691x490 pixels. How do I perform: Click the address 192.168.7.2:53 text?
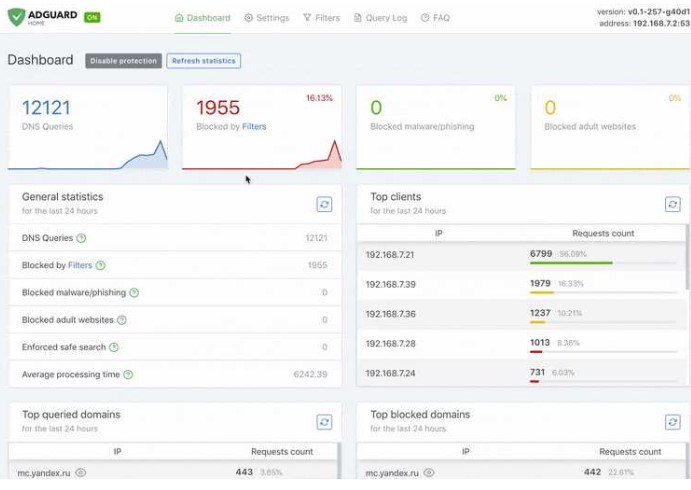(645, 23)
